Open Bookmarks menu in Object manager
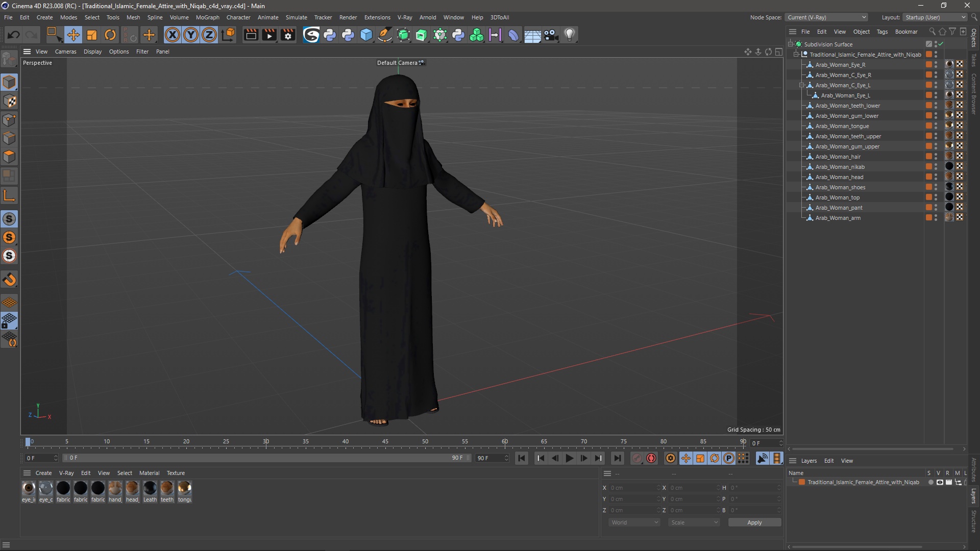 (x=906, y=32)
